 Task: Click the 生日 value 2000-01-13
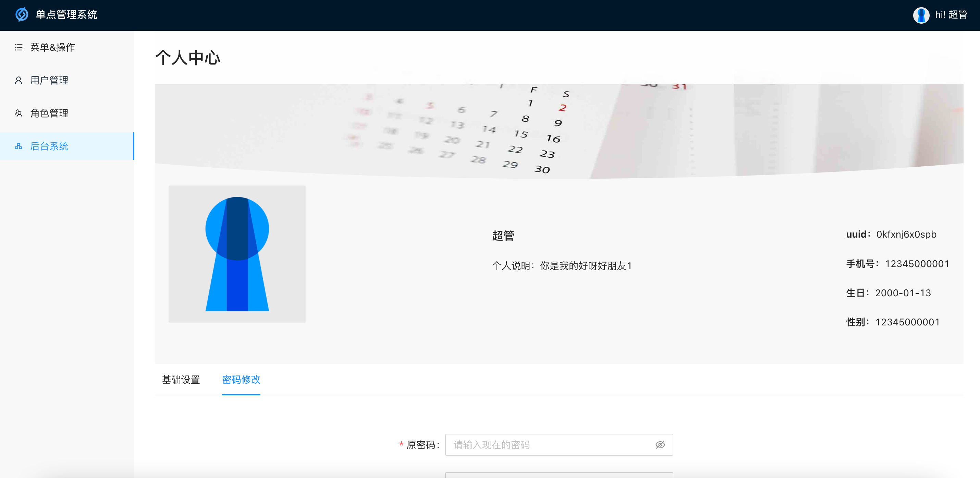tap(903, 292)
